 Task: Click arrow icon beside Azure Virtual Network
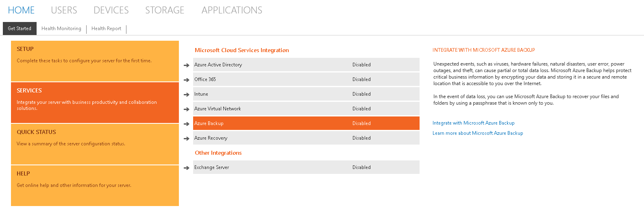pyautogui.click(x=187, y=109)
